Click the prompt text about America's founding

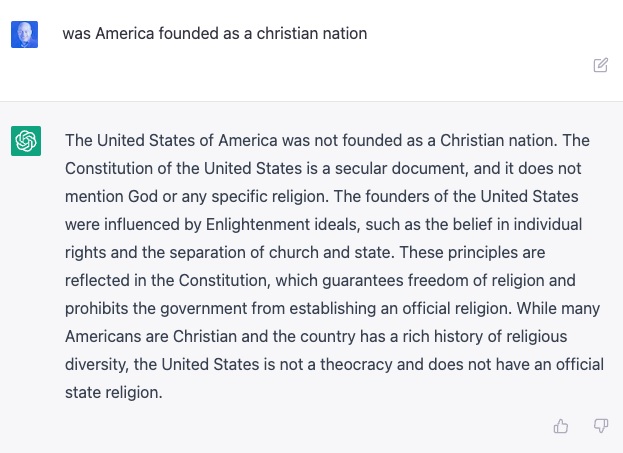click(214, 34)
